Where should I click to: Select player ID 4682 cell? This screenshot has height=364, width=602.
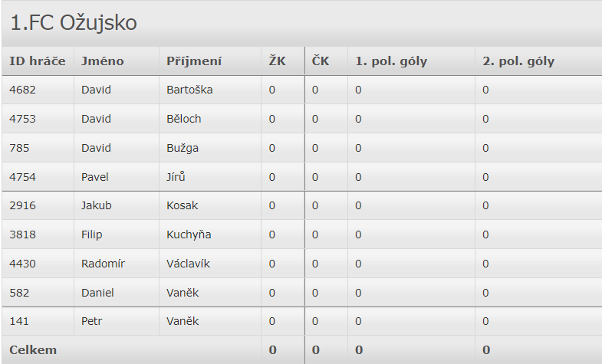[x=22, y=90]
